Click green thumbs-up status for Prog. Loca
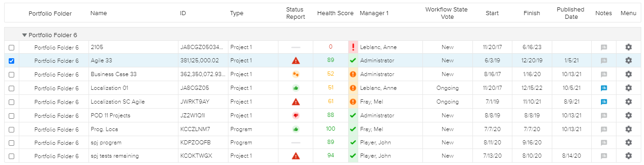This screenshot has width=644, height=165. 295,129
